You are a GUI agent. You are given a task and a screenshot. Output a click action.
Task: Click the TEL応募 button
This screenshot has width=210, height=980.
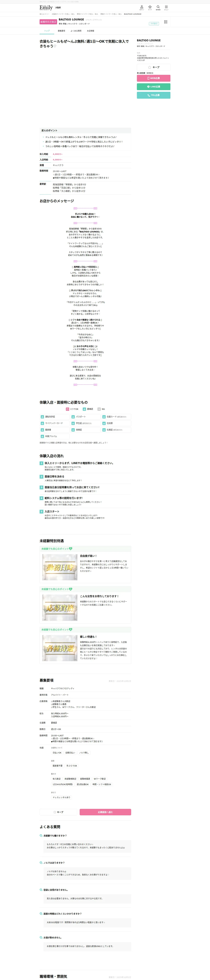click(154, 95)
